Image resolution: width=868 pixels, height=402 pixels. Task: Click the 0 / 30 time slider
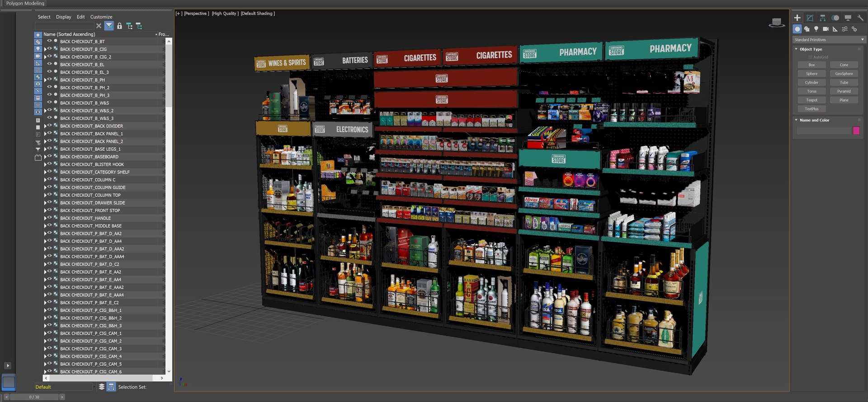[34, 397]
